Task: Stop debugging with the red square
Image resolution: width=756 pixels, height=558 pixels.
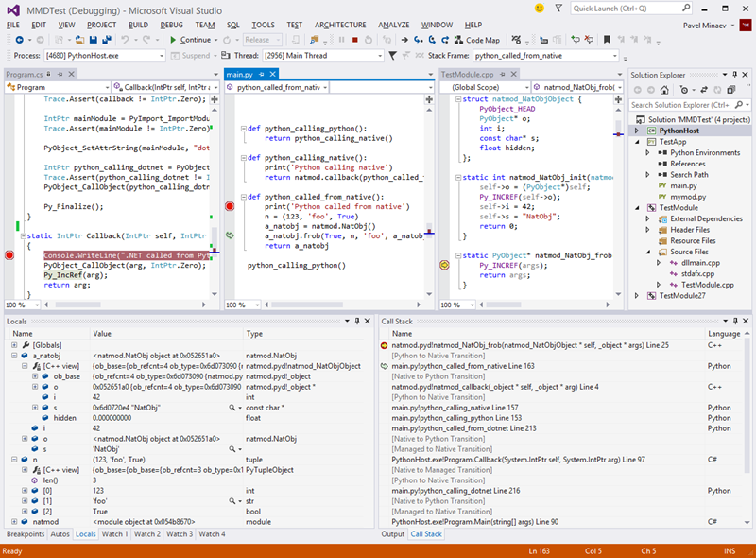Action: (x=354, y=40)
